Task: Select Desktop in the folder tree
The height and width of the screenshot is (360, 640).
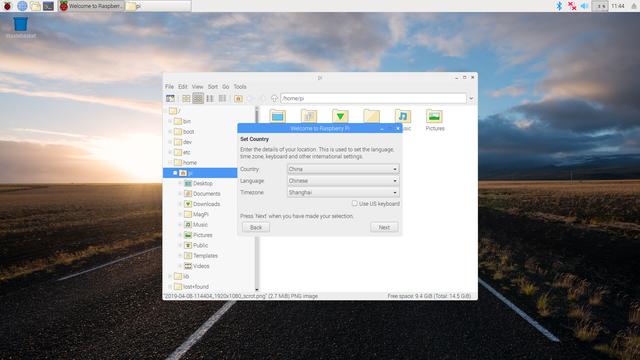Action: pos(198,183)
